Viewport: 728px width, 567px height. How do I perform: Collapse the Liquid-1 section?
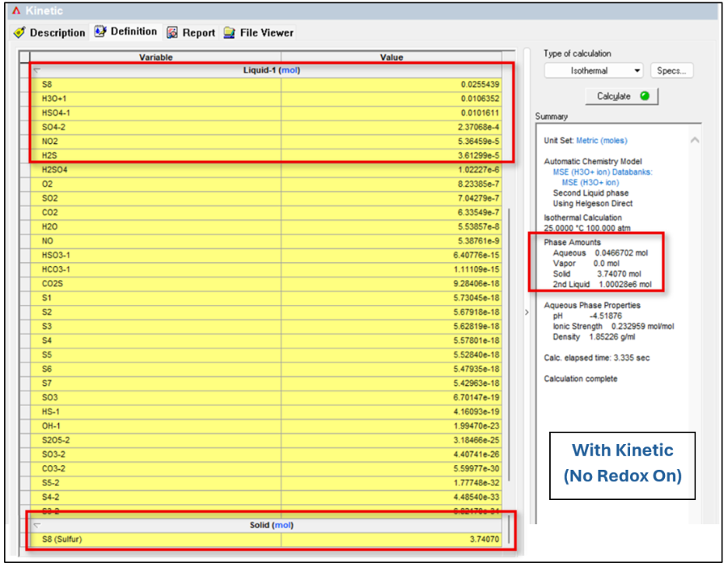point(37,71)
